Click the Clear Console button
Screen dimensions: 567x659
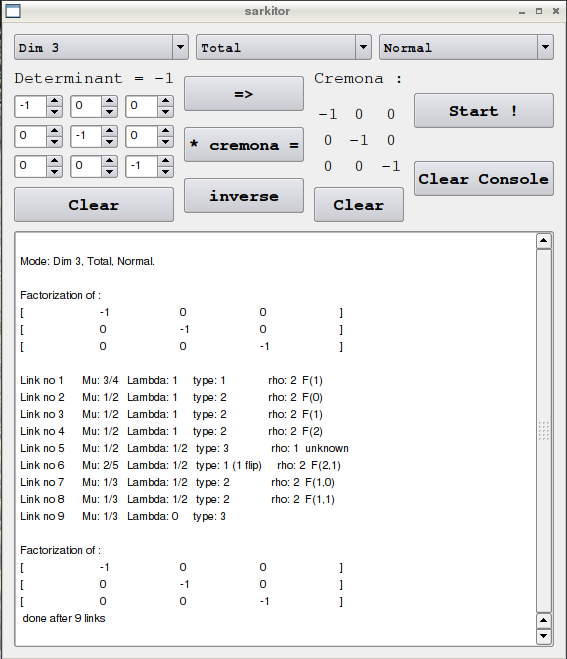(x=484, y=179)
